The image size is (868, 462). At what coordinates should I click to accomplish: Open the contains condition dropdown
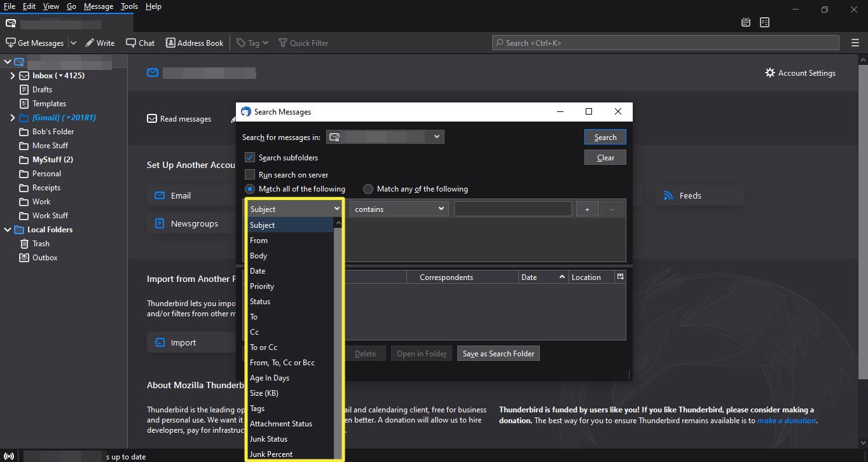coord(399,209)
